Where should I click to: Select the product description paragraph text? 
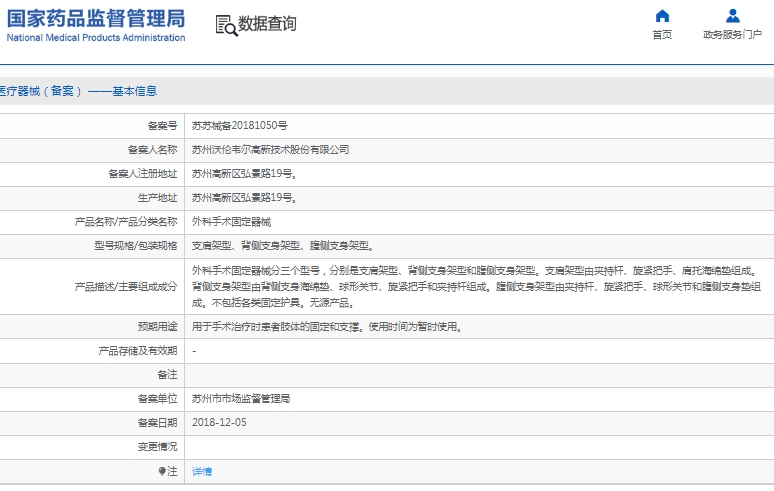(x=476, y=287)
